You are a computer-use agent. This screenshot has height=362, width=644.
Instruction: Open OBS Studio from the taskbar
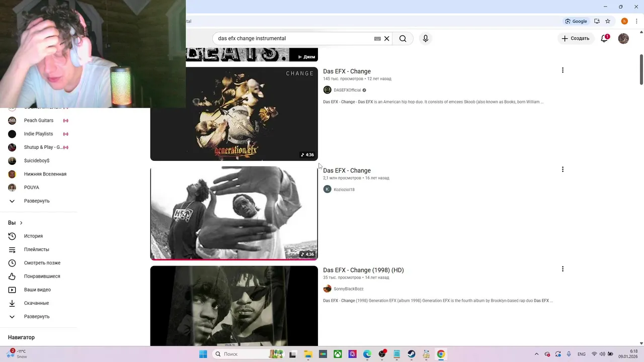pos(382,354)
